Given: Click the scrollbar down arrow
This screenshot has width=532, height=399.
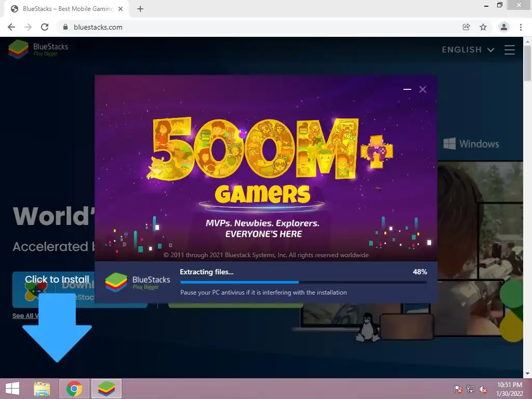Looking at the screenshot, I should pyautogui.click(x=527, y=374).
